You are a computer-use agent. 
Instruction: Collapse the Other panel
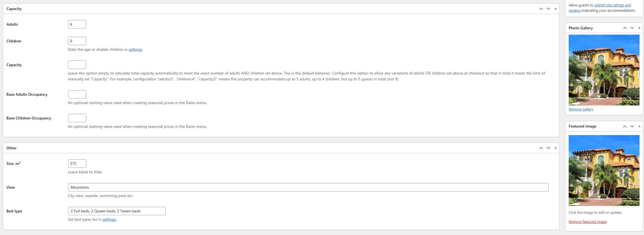point(555,148)
